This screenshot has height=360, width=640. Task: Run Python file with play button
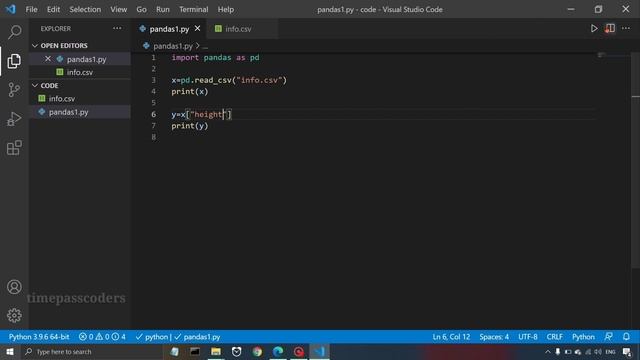point(594,29)
